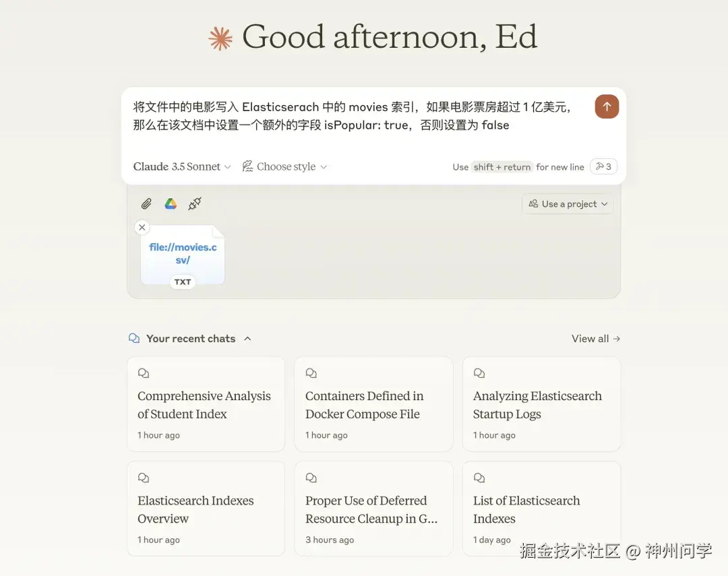This screenshot has width=728, height=576.
Task: Click the '3 hours ago' timestamp
Action: [x=330, y=540]
